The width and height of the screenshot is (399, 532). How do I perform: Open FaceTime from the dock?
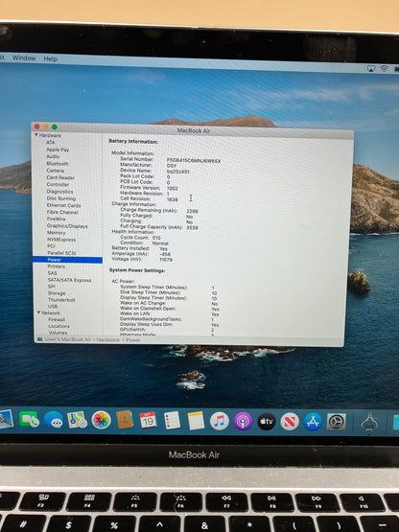(30, 420)
